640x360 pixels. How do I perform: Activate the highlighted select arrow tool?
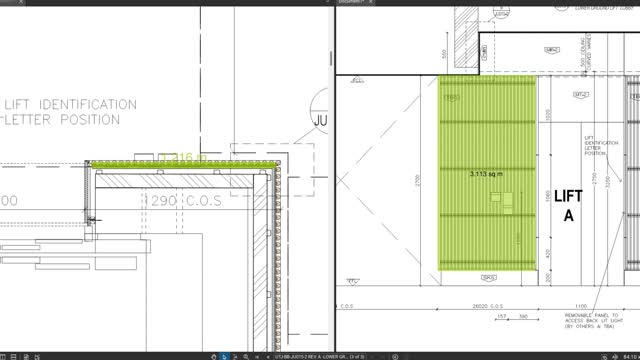(x=224, y=357)
